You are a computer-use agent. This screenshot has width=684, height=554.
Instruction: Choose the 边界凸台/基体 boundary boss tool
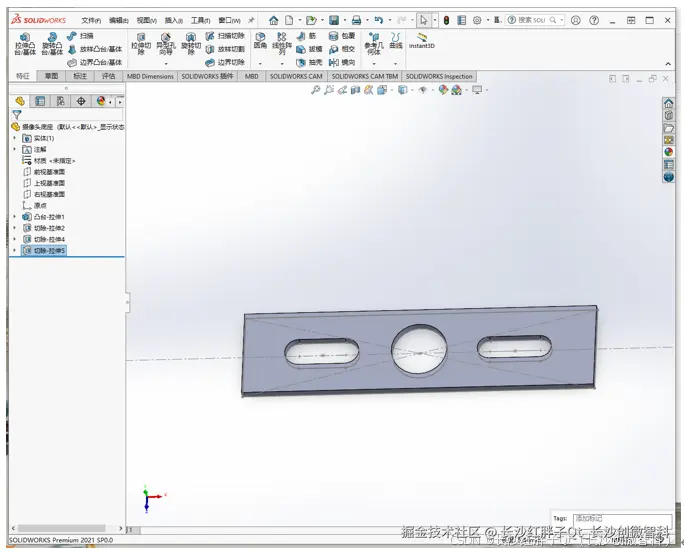(95, 62)
